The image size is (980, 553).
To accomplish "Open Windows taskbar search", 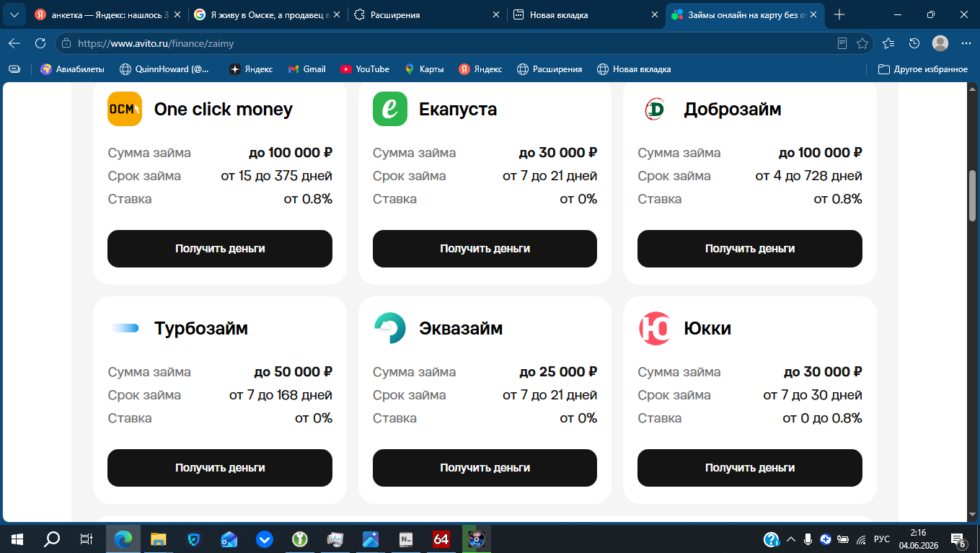I will (x=52, y=539).
